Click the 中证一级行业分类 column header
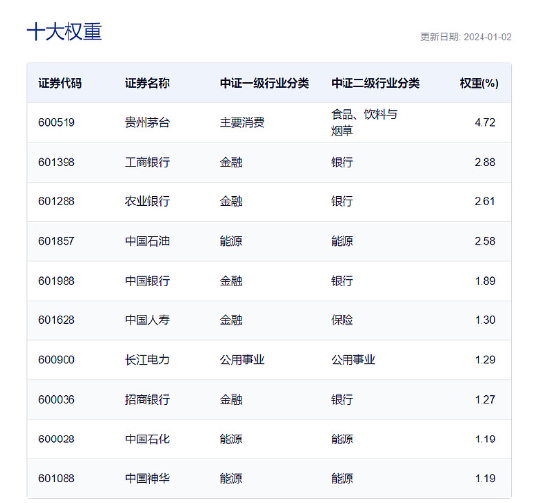550x503 pixels. [264, 83]
